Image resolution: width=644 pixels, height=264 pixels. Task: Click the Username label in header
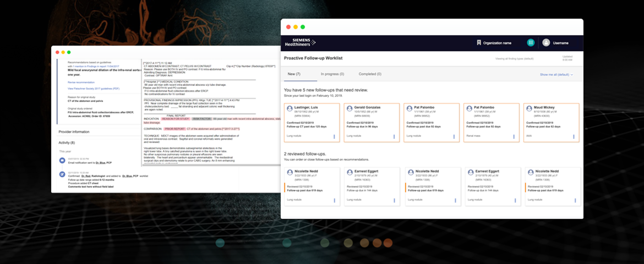[561, 43]
